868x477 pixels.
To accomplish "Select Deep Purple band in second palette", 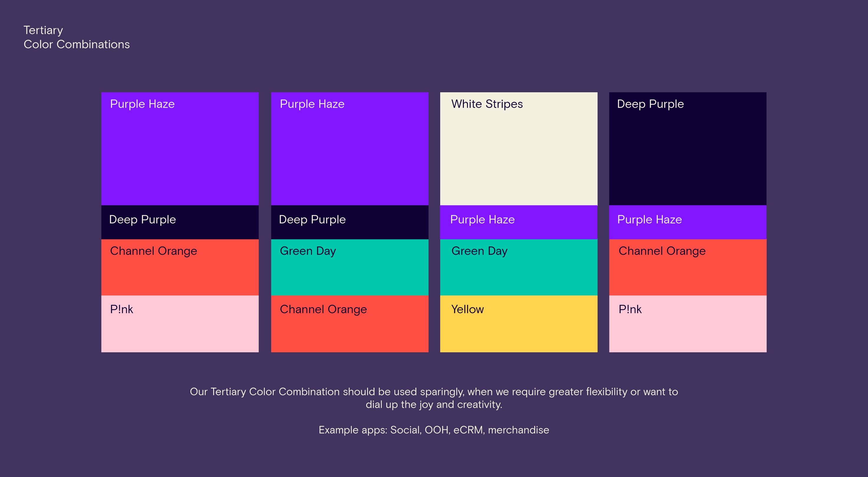I will tap(349, 222).
